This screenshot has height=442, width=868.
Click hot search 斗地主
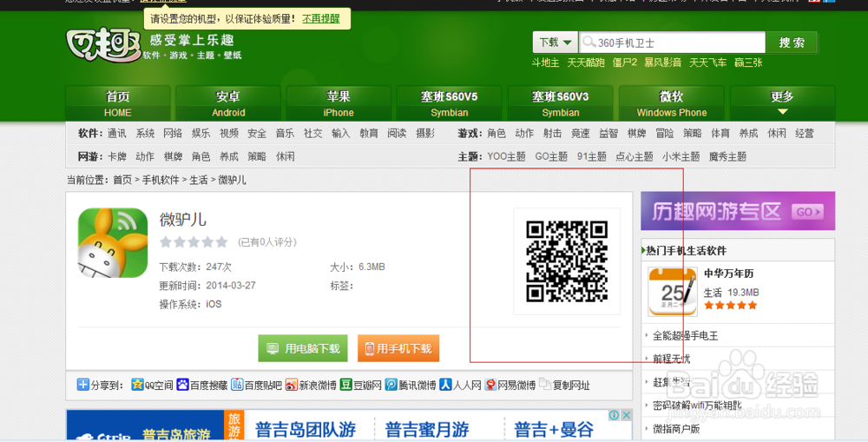tap(545, 63)
